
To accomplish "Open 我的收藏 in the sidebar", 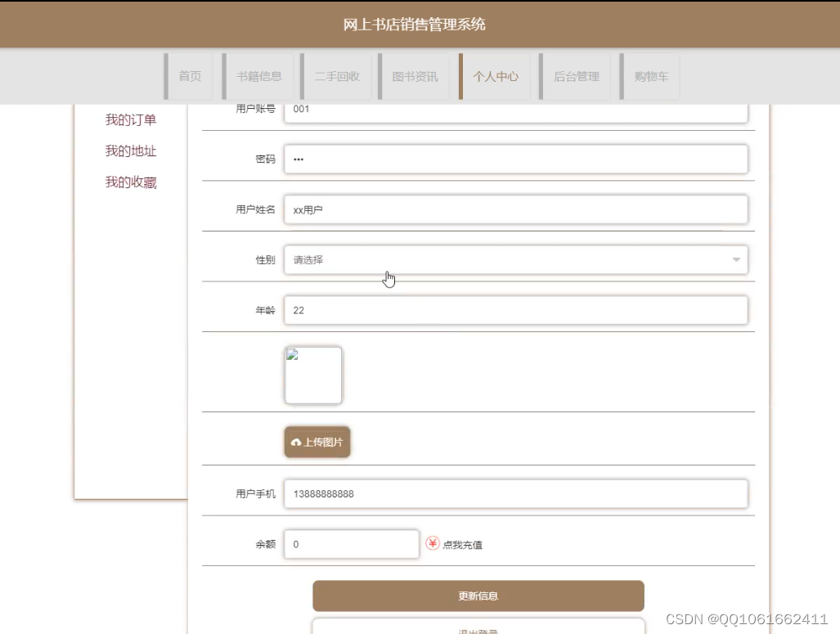I will [131, 182].
